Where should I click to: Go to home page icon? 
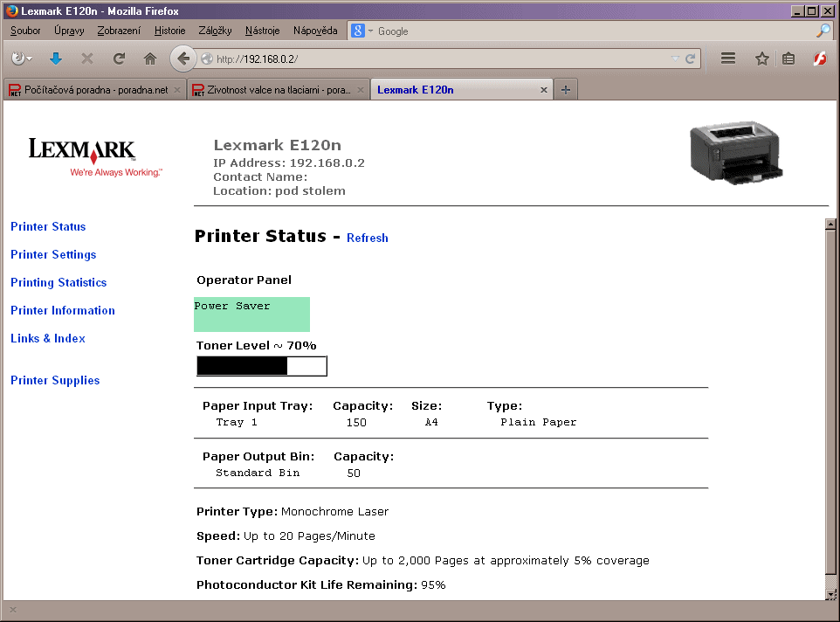point(150,59)
